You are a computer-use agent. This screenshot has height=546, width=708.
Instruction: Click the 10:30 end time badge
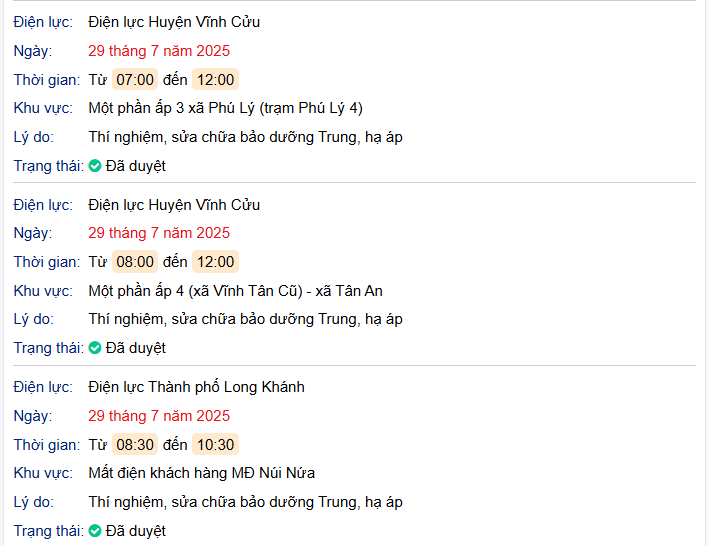click(215, 445)
